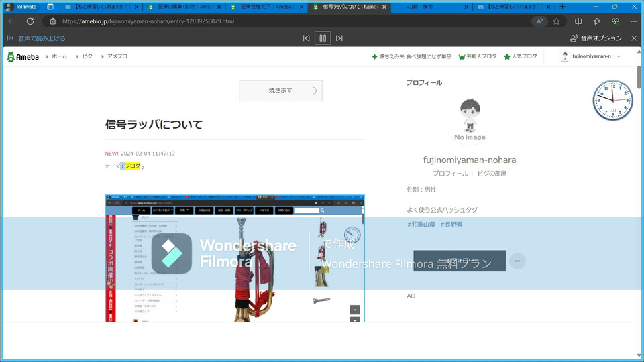
Task: Open hashtag #和歌山県
Action: click(x=421, y=225)
